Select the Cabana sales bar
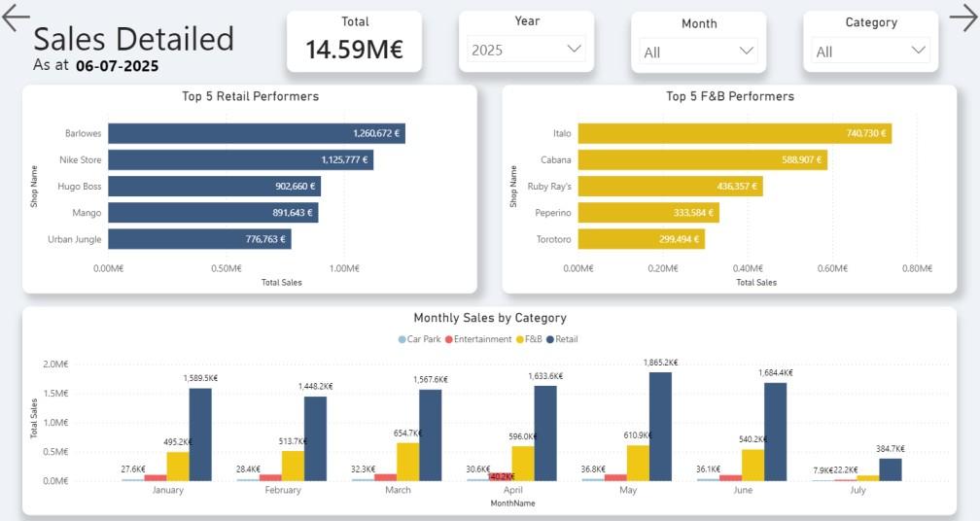Screen dimensions: 980x521 (702, 159)
